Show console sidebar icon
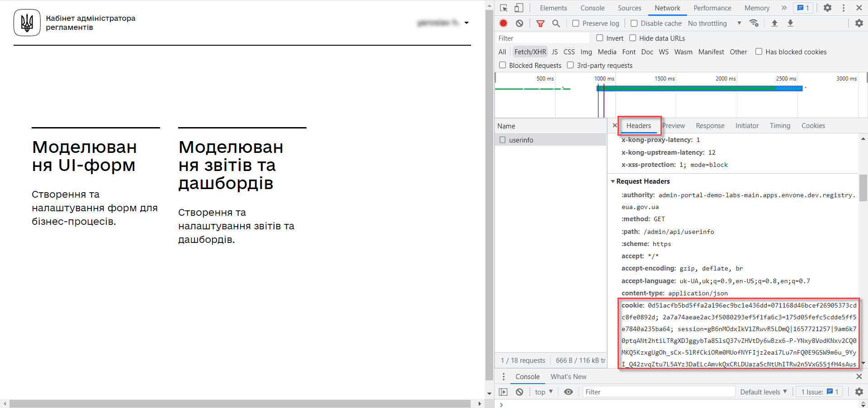Image resolution: width=868 pixels, height=408 pixels. pos(503,392)
